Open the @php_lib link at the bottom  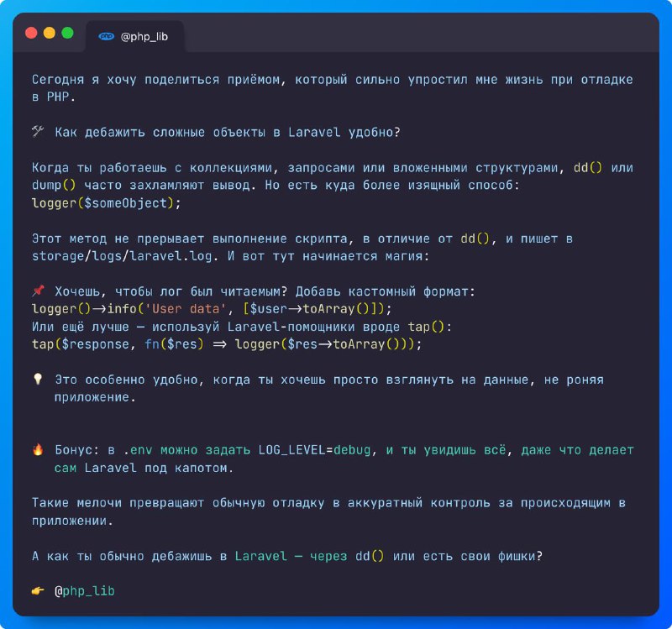[85, 591]
